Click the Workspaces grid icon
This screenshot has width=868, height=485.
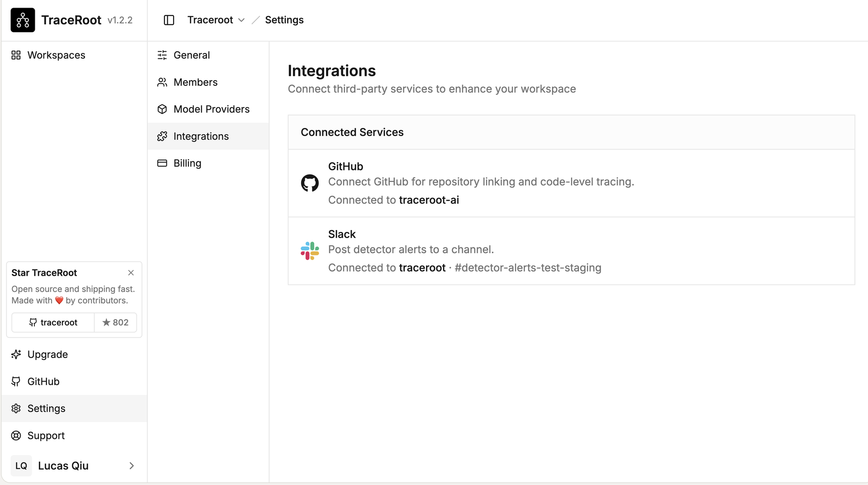(16, 55)
